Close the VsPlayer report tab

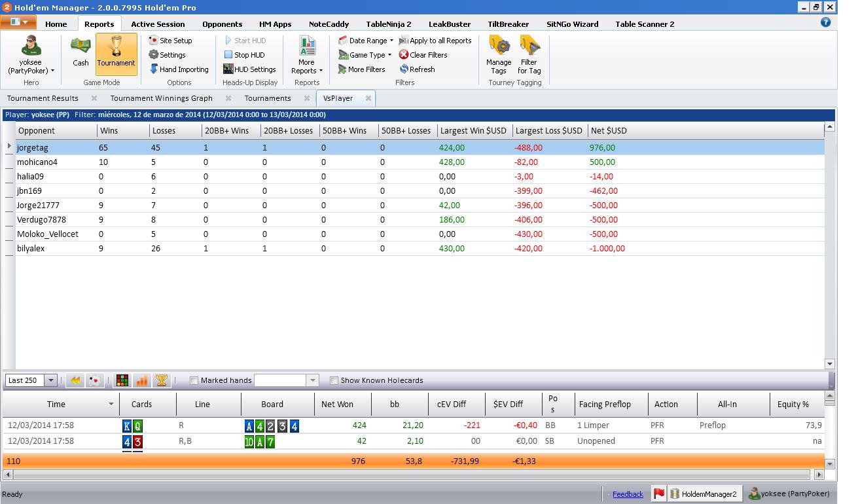tap(368, 98)
